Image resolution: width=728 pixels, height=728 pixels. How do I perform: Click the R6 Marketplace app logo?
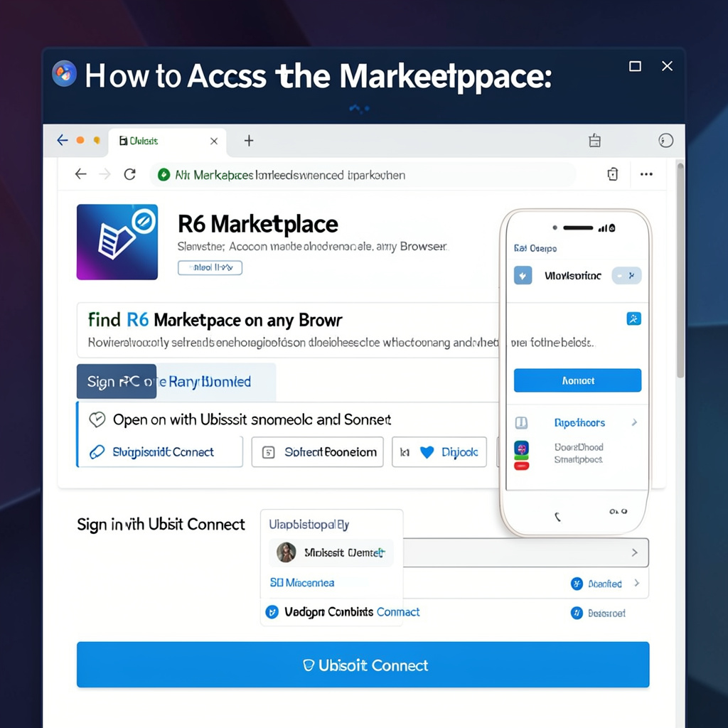coord(117,242)
